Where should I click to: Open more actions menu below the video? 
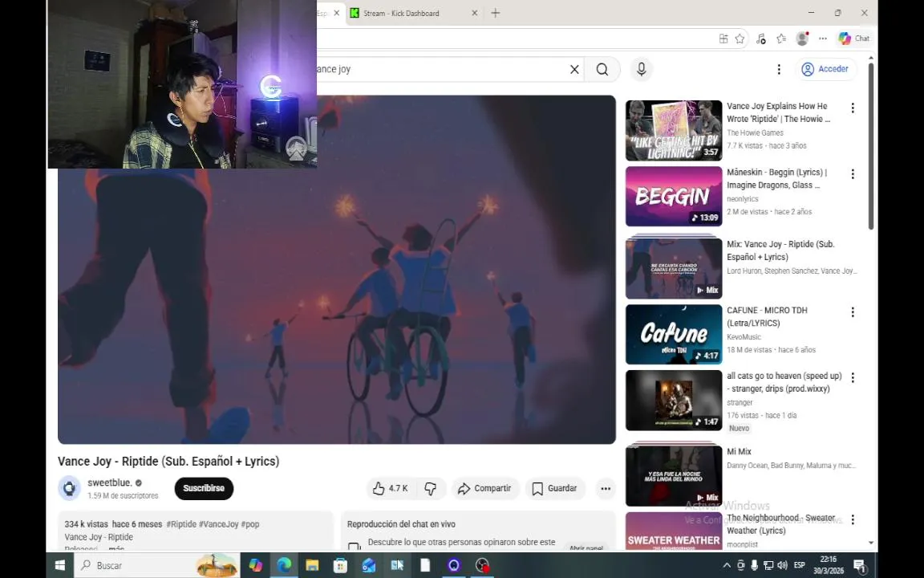[606, 488]
